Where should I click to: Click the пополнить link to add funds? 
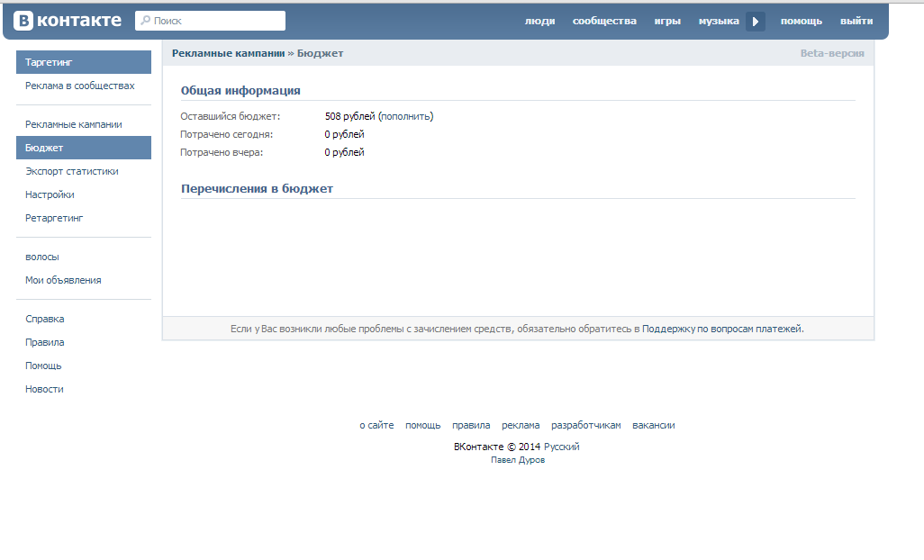(405, 117)
